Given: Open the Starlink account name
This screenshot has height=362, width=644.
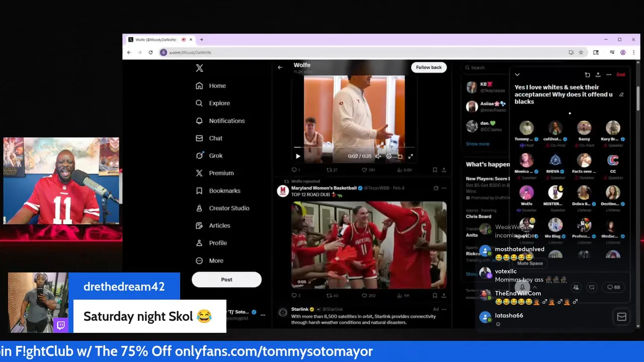Looking at the screenshot, I should click(300, 309).
